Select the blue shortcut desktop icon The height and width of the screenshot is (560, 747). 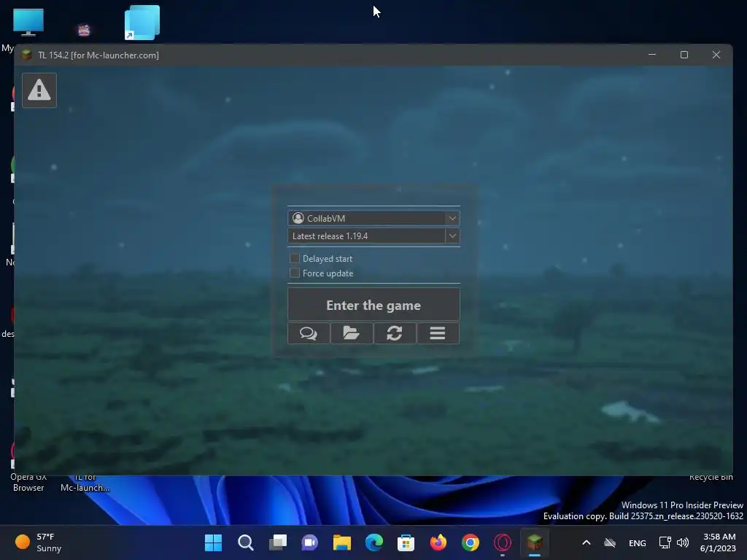[x=142, y=23]
